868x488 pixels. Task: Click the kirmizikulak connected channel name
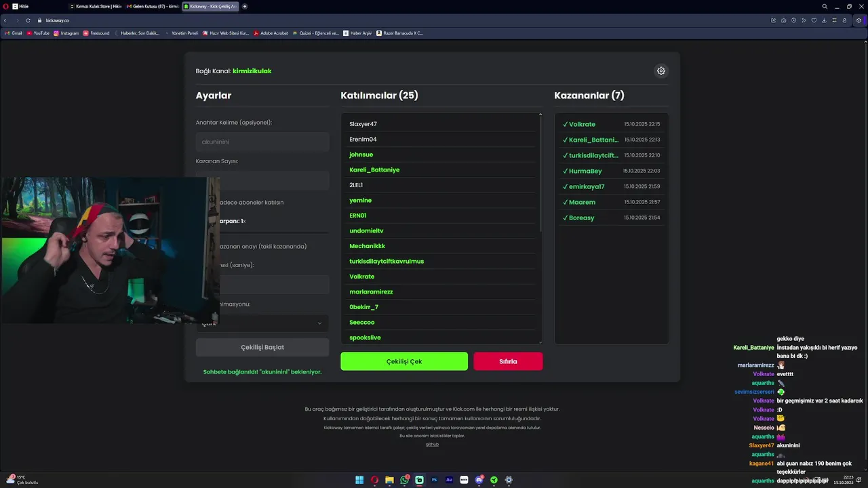(x=252, y=71)
